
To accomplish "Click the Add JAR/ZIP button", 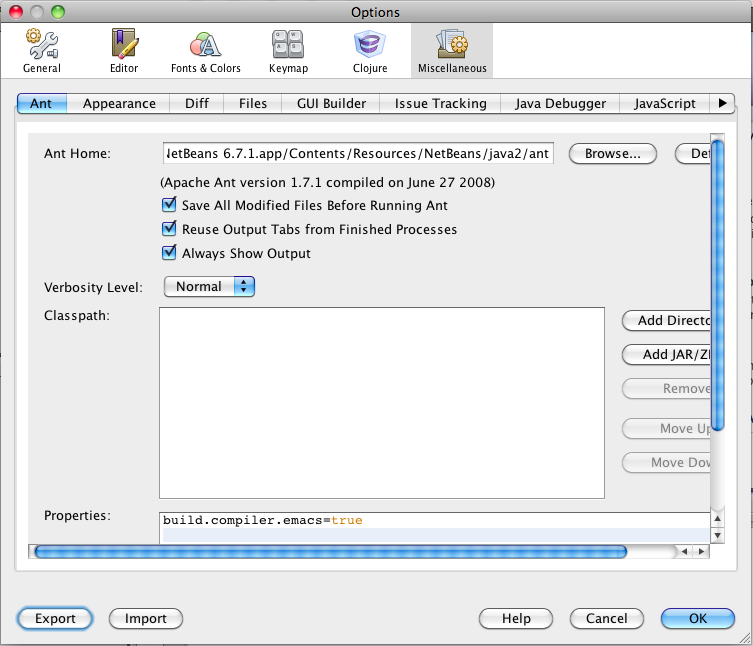I will (x=667, y=354).
